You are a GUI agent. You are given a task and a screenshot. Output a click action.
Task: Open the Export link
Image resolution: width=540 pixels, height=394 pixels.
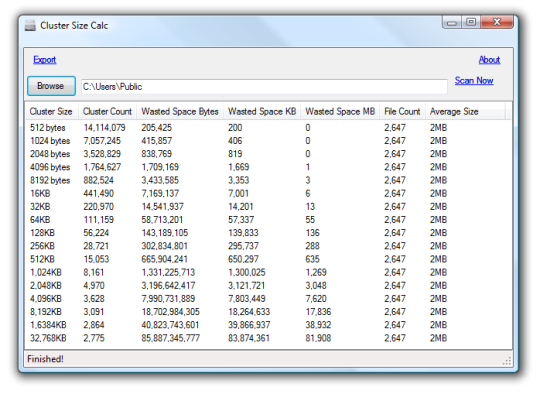pyautogui.click(x=44, y=60)
